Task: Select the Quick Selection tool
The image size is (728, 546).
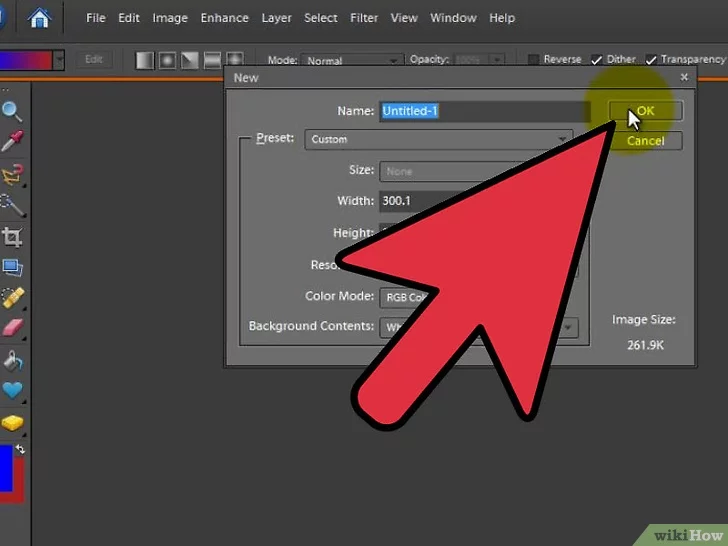Action: pos(13,205)
